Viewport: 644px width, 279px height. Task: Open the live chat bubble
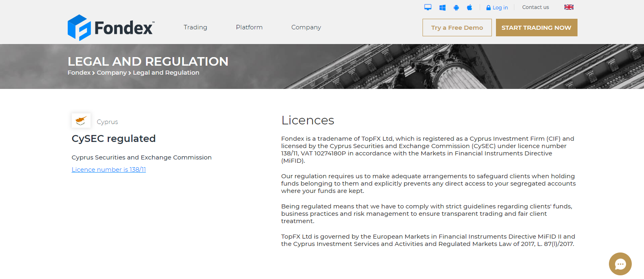click(620, 264)
